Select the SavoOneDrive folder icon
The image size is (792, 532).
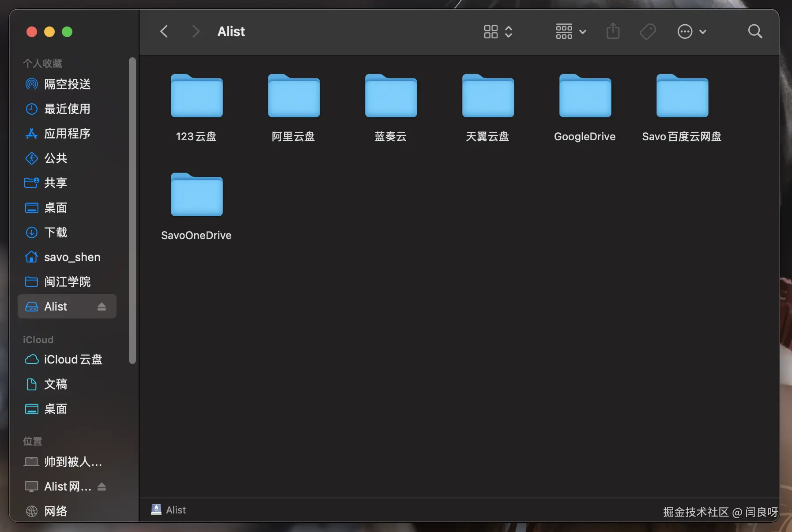point(197,195)
